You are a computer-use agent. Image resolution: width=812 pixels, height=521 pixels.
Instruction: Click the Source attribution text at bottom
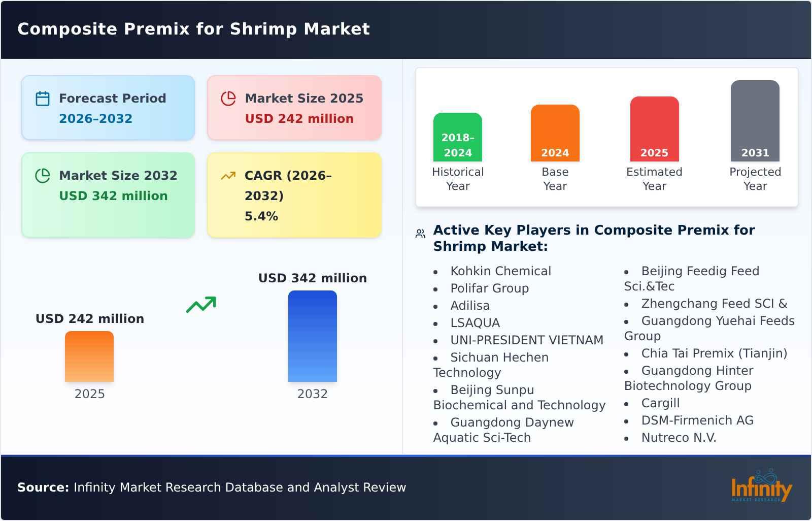point(212,487)
